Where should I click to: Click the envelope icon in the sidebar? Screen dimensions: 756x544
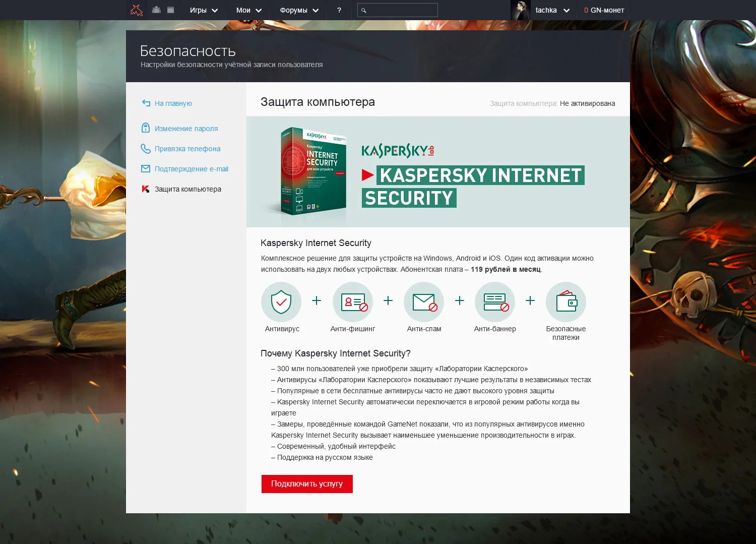click(146, 169)
